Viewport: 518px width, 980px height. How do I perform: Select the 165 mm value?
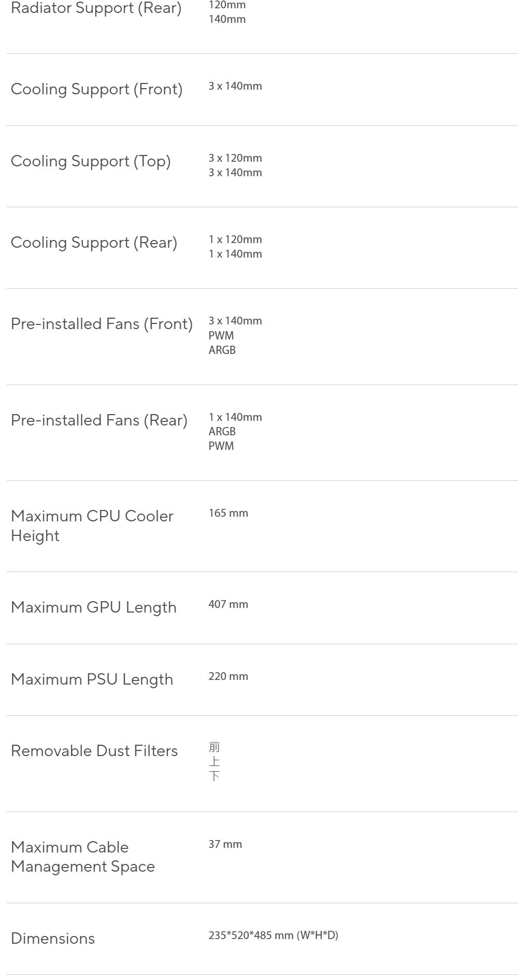coord(228,513)
